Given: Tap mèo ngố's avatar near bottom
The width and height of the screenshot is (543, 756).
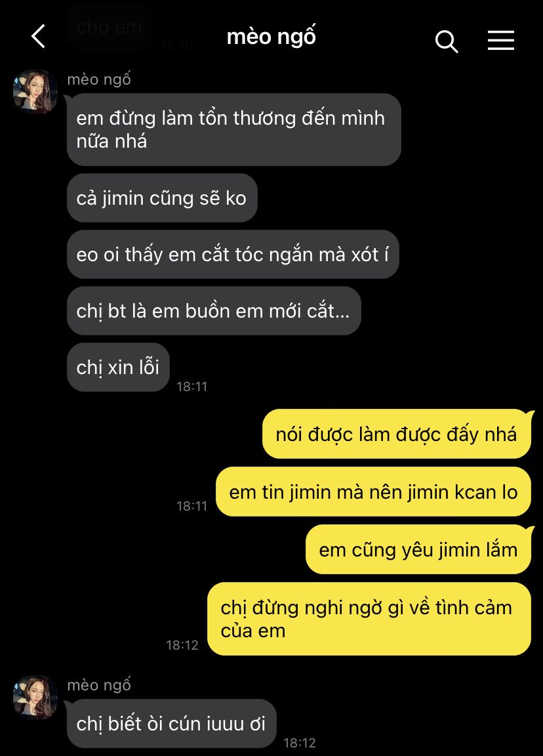Looking at the screenshot, I should pyautogui.click(x=35, y=697).
